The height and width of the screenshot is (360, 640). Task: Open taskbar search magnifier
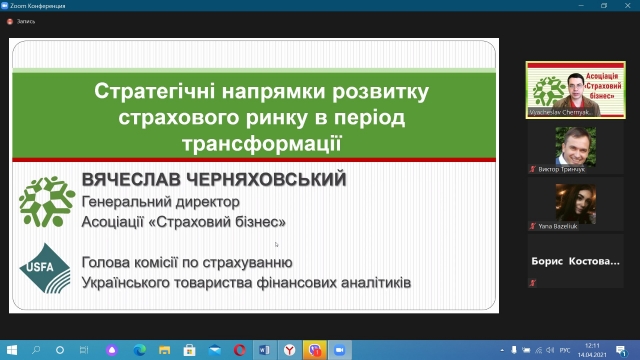pos(36,350)
